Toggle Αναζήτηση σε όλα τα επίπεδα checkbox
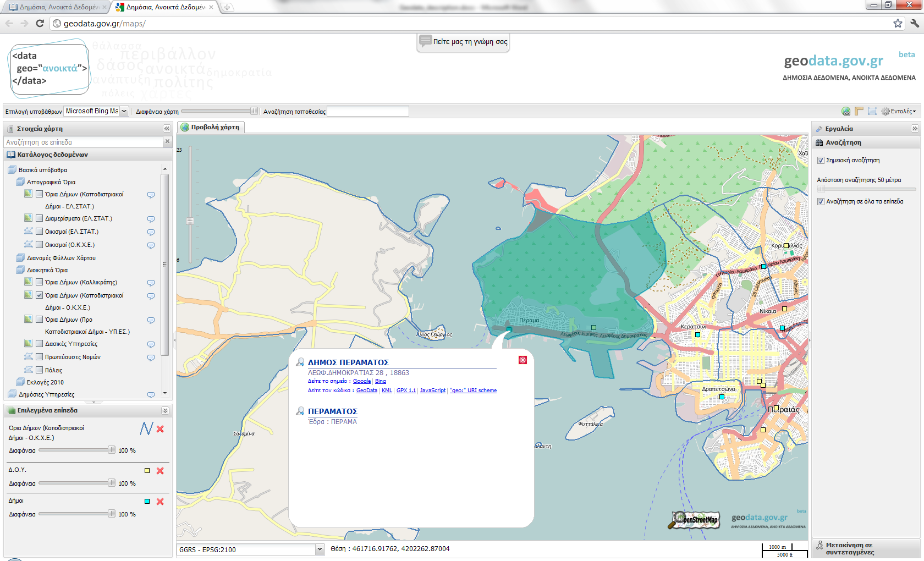The image size is (924, 561). [821, 202]
